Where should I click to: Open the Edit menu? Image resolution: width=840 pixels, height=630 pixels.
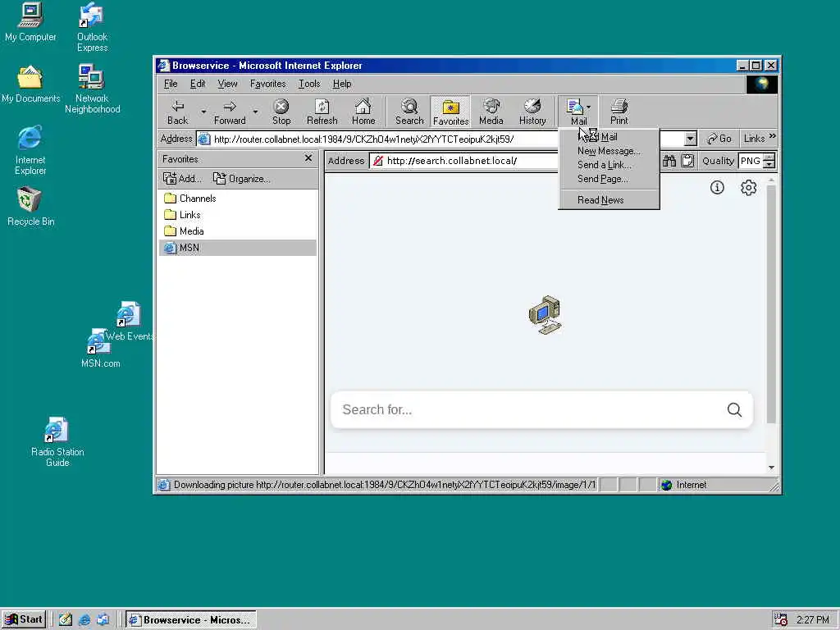click(x=198, y=84)
